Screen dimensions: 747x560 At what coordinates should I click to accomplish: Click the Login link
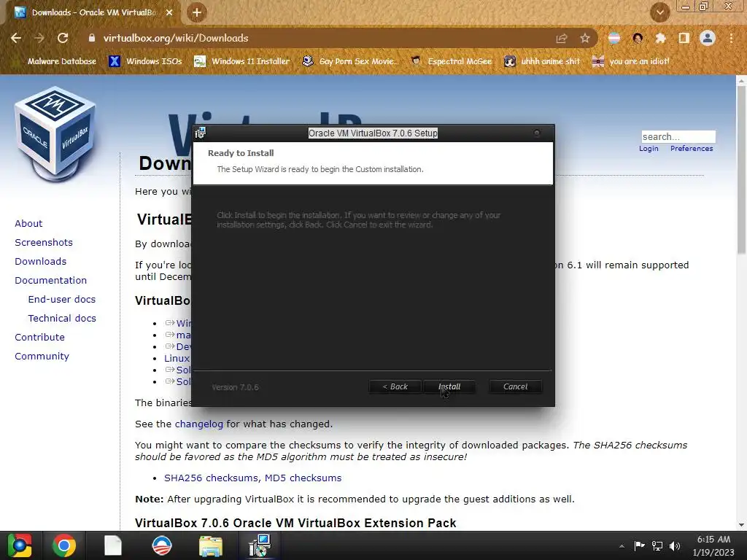(x=649, y=149)
